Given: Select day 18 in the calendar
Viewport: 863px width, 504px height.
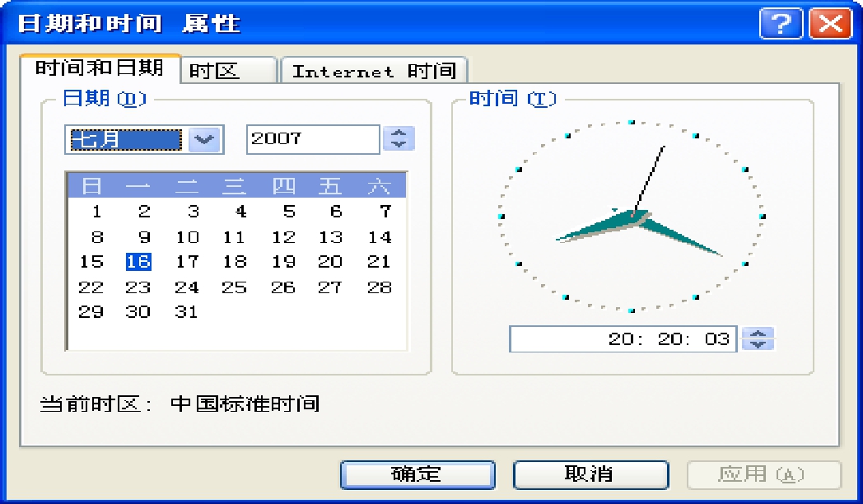Looking at the screenshot, I should (x=235, y=261).
